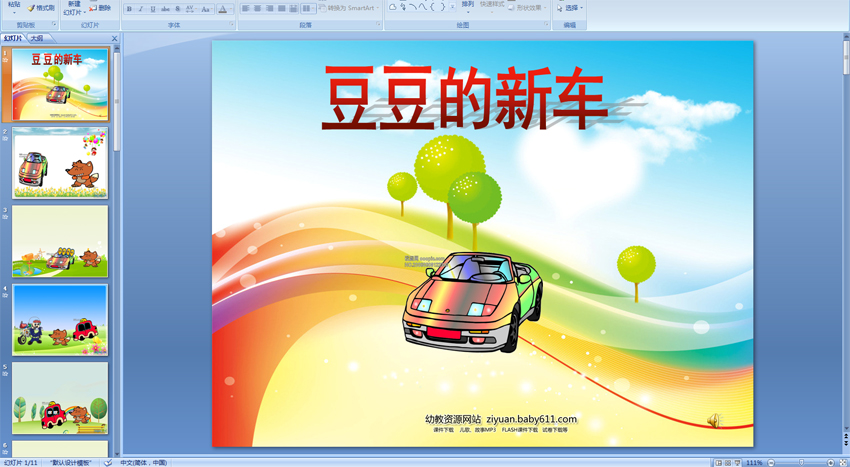Click New Slide (新建幻灯片) button
850x467 pixels.
coord(72,8)
